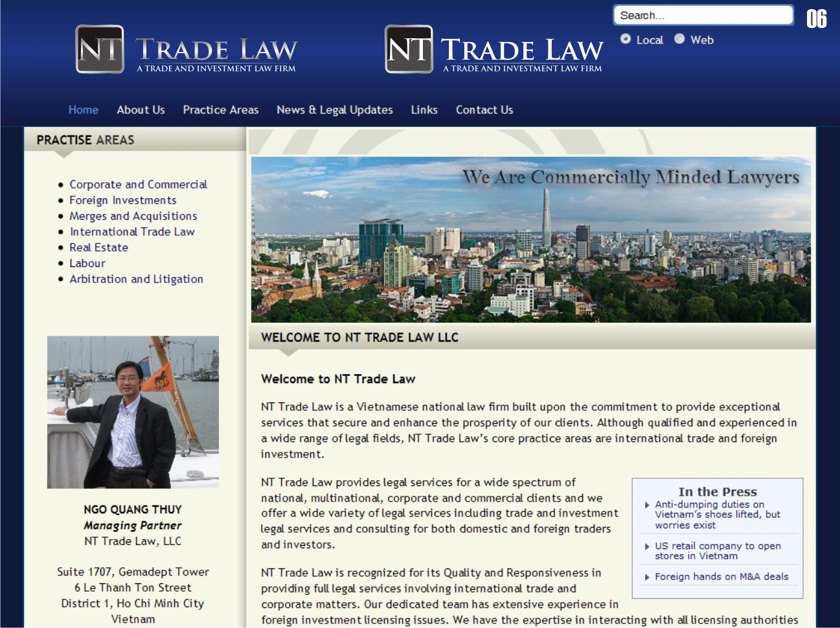This screenshot has height=628, width=840.
Task: Click the city skyline banner image
Action: click(x=530, y=240)
